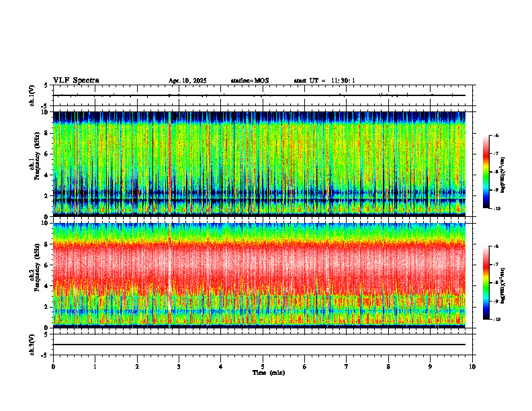
Task: Click the ch.1 frequency axis "4" tick label
Action: (47, 175)
